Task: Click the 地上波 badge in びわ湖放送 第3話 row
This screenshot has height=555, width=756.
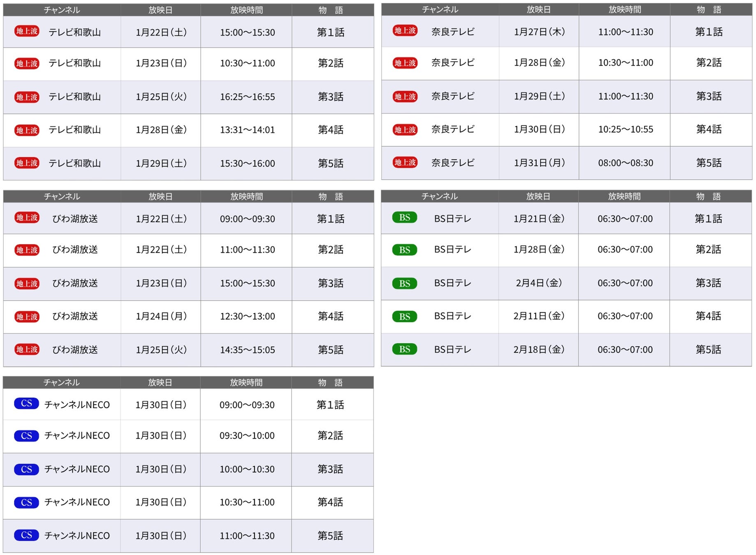Action: click(x=27, y=284)
